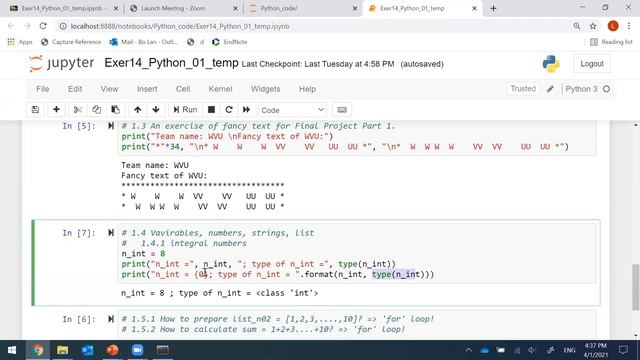
Task: Move selected cell down arrow
Action: point(156,110)
